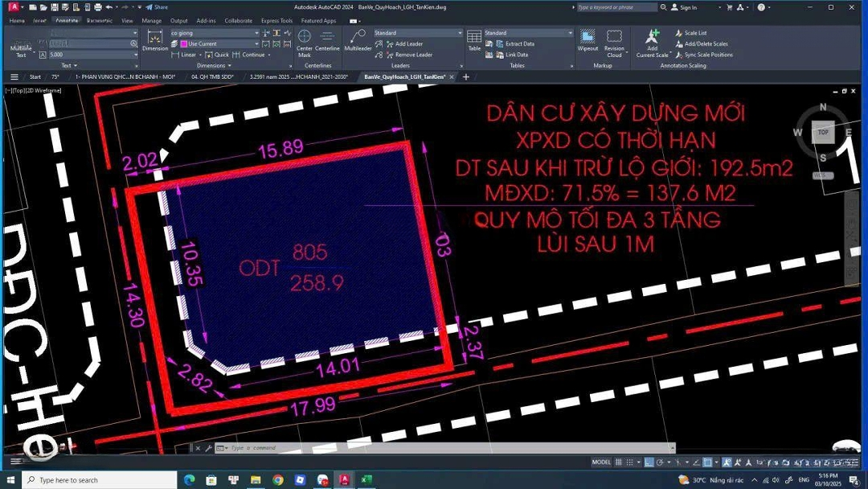Click the Revision Cloud tool

click(x=614, y=40)
